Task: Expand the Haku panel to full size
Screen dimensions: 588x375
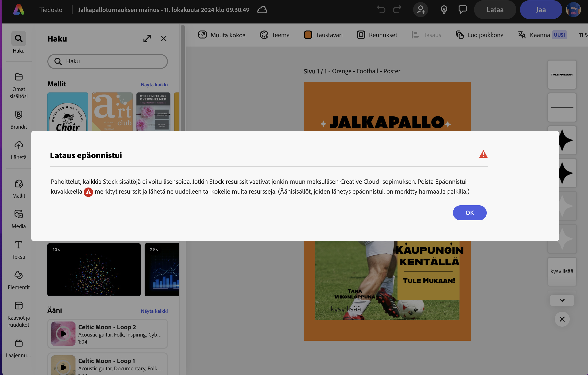Action: [x=147, y=39]
